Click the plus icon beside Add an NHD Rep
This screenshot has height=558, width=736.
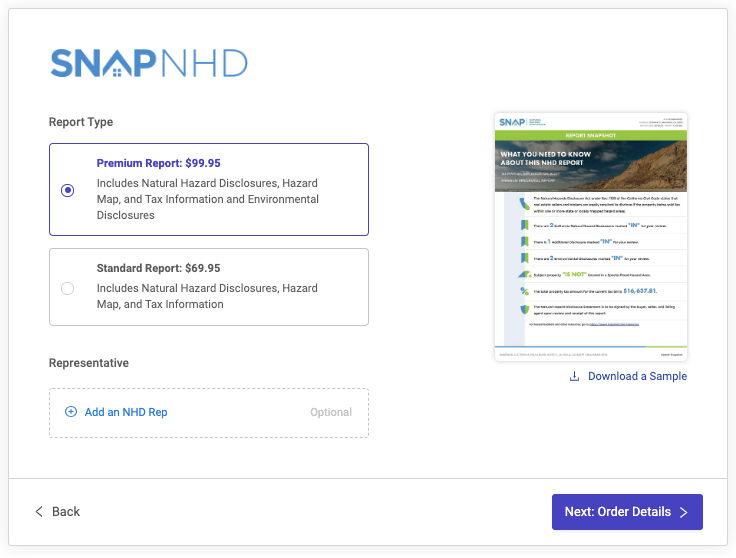[x=71, y=412]
